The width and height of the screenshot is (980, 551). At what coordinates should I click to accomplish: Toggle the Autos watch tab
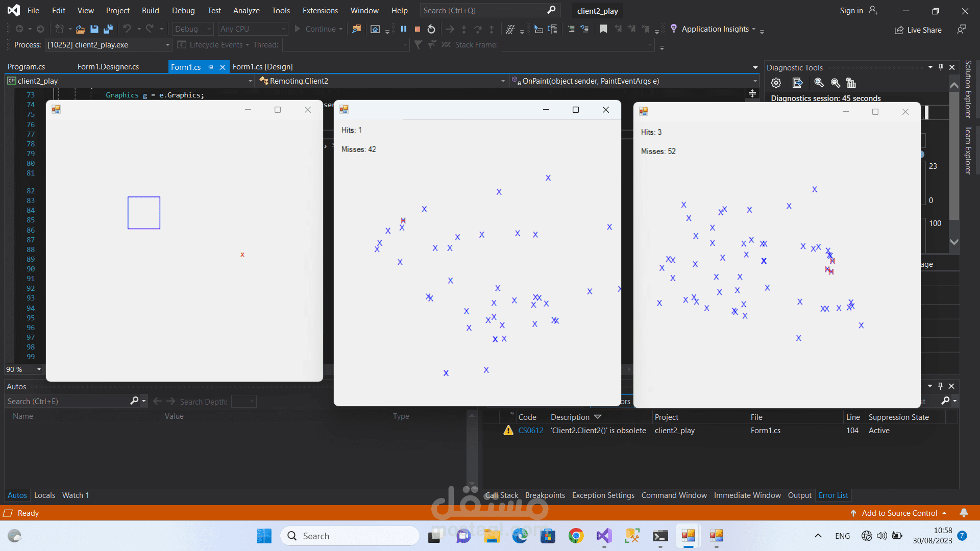tap(17, 494)
